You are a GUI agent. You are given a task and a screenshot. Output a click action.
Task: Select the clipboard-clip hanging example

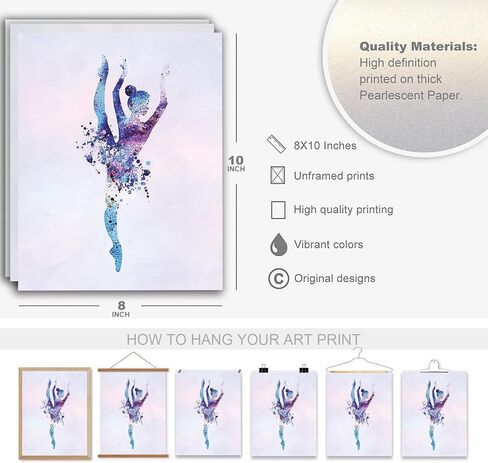pos(434,409)
